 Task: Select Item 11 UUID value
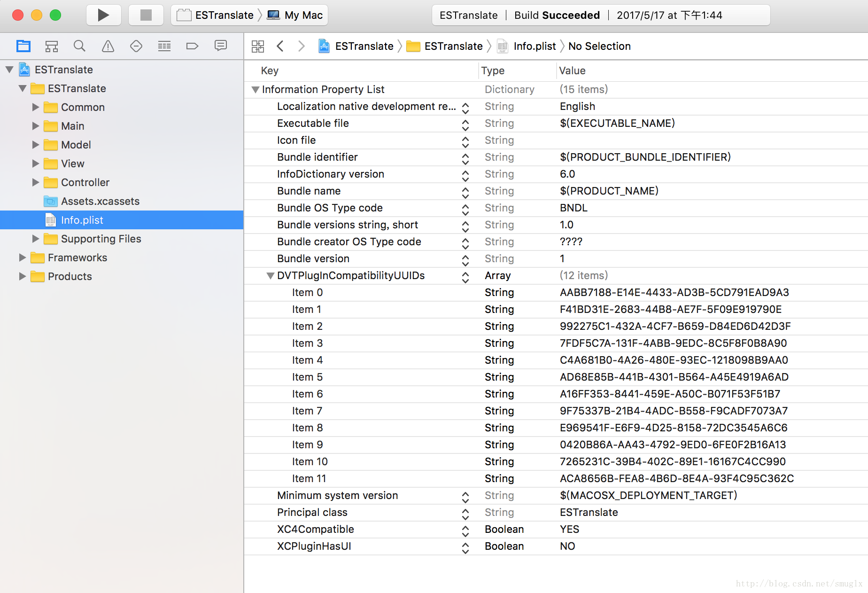(677, 478)
